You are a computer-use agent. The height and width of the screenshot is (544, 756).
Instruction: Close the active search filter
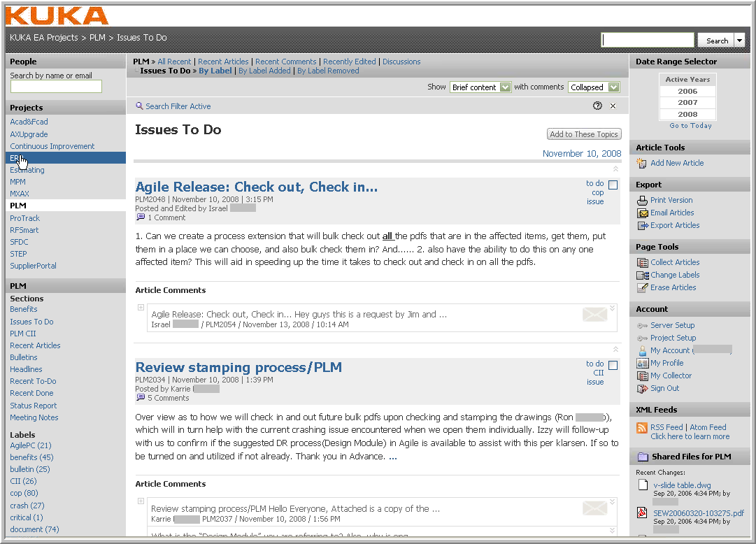click(613, 106)
